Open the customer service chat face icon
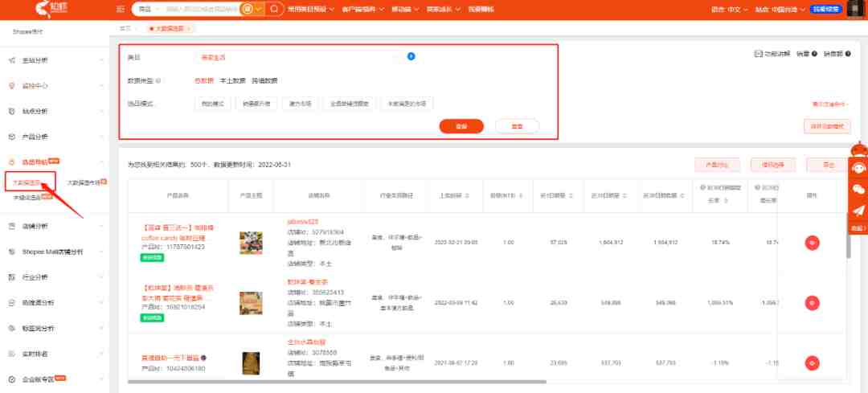Image resolution: width=868 pixels, height=393 pixels. pos(858,168)
